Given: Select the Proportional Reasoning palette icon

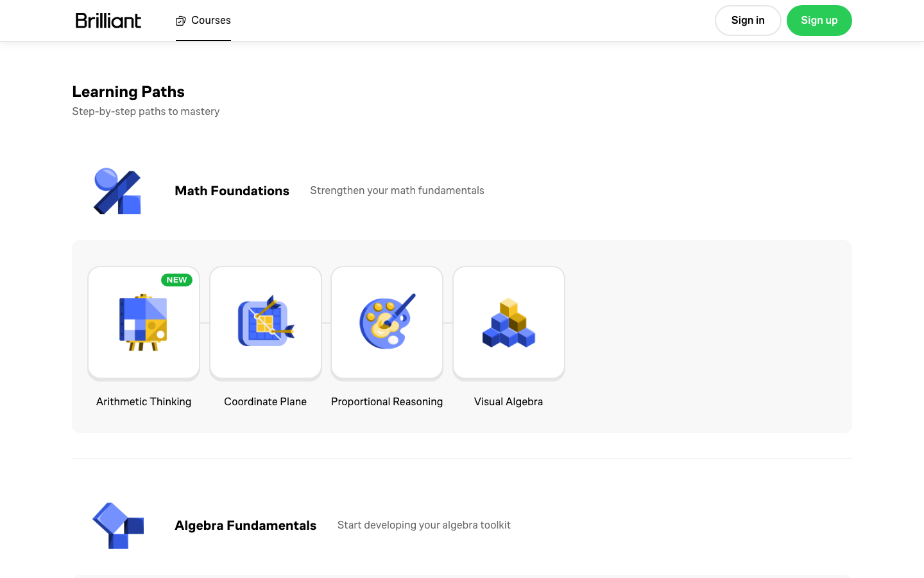Looking at the screenshot, I should (387, 321).
